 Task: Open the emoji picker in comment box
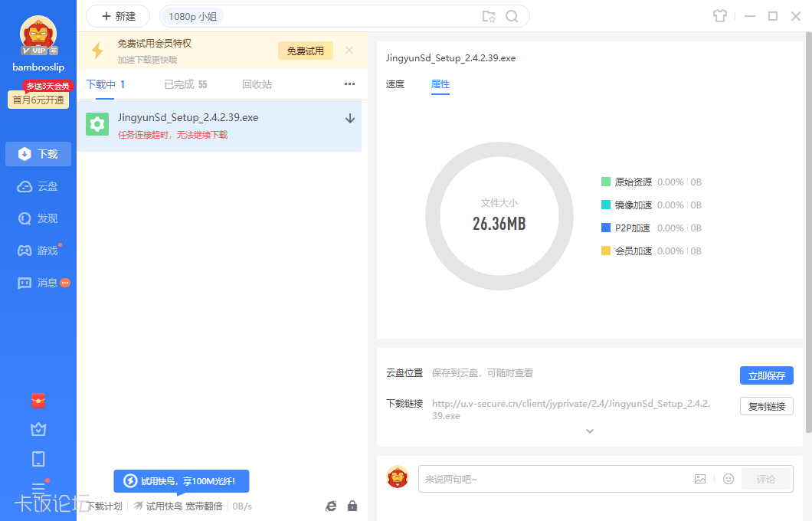point(729,479)
